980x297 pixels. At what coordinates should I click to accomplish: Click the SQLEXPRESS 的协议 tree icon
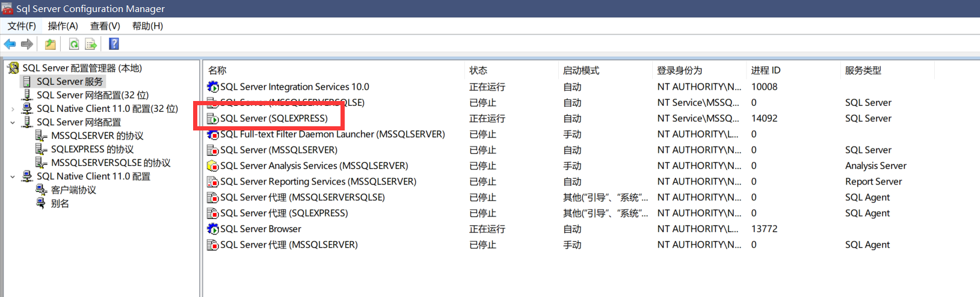pyautogui.click(x=42, y=149)
